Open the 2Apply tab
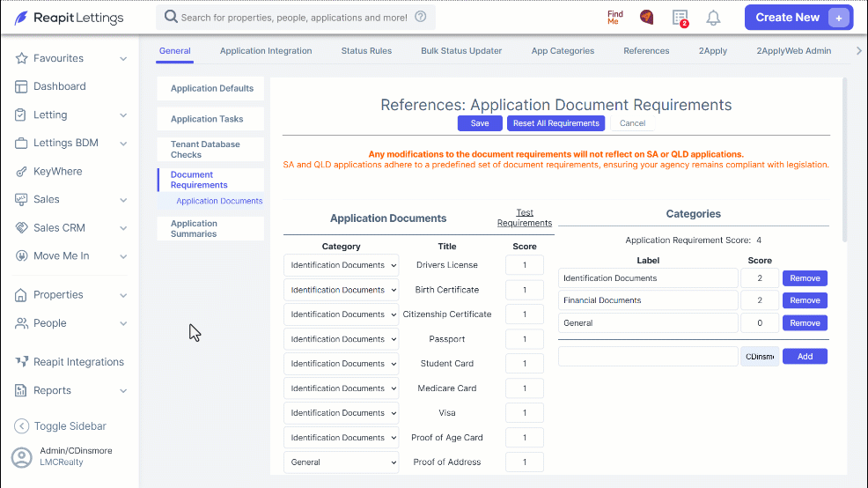868x488 pixels. [712, 51]
